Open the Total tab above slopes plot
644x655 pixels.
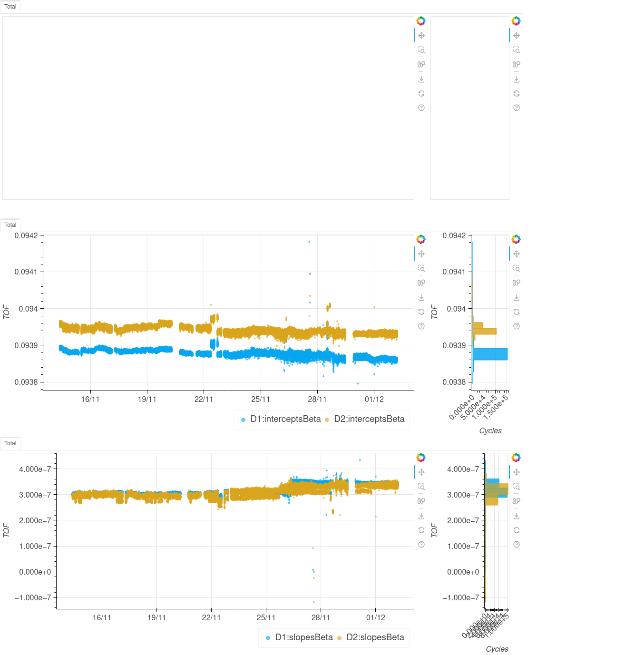pos(10,443)
